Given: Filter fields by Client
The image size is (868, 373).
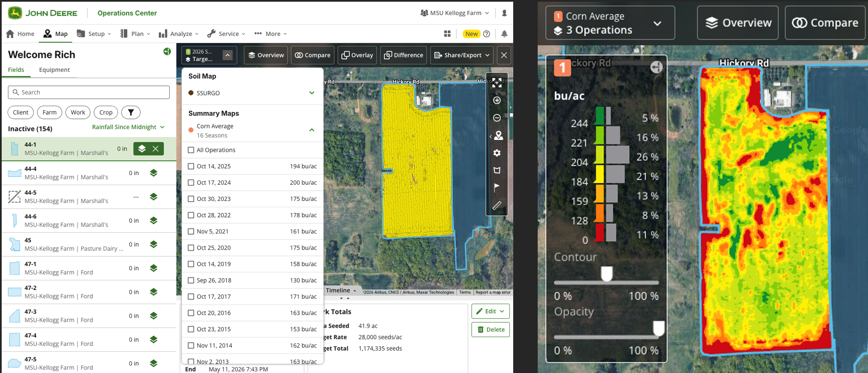Looking at the screenshot, I should tap(21, 112).
